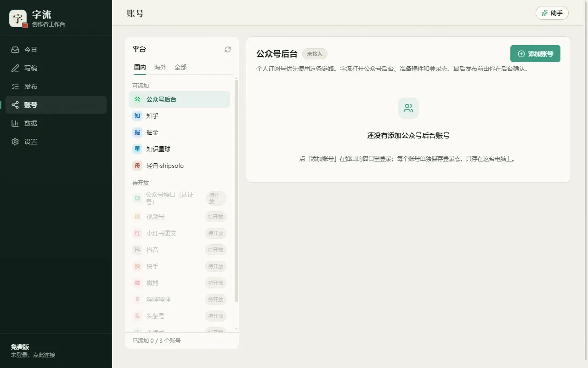Refresh the 平台 platform list

pos(227,49)
